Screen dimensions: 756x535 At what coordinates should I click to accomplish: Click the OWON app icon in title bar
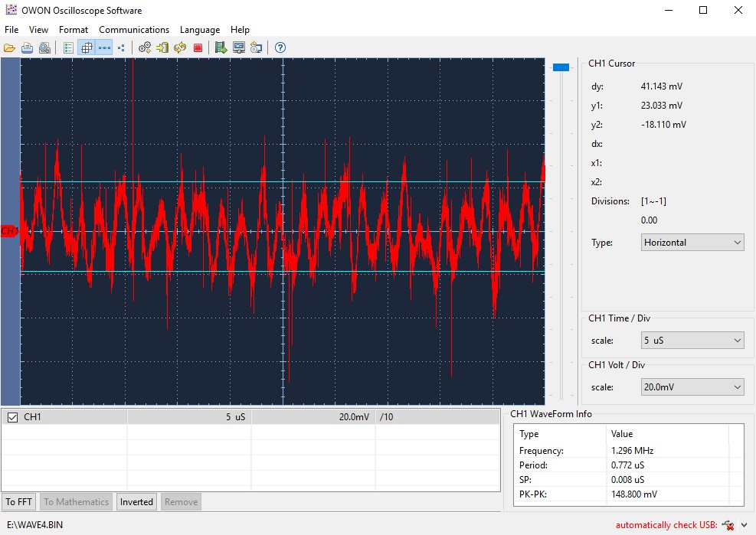tap(11, 10)
